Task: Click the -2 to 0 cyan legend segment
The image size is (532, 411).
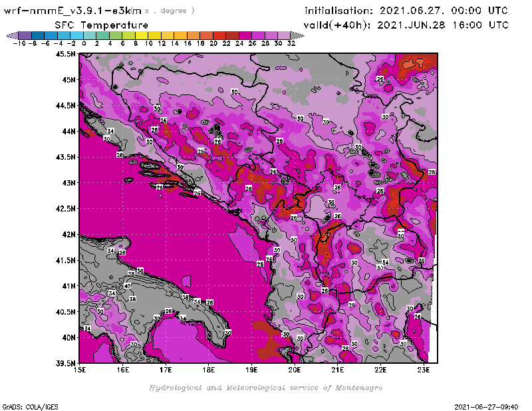Action: pos(77,35)
